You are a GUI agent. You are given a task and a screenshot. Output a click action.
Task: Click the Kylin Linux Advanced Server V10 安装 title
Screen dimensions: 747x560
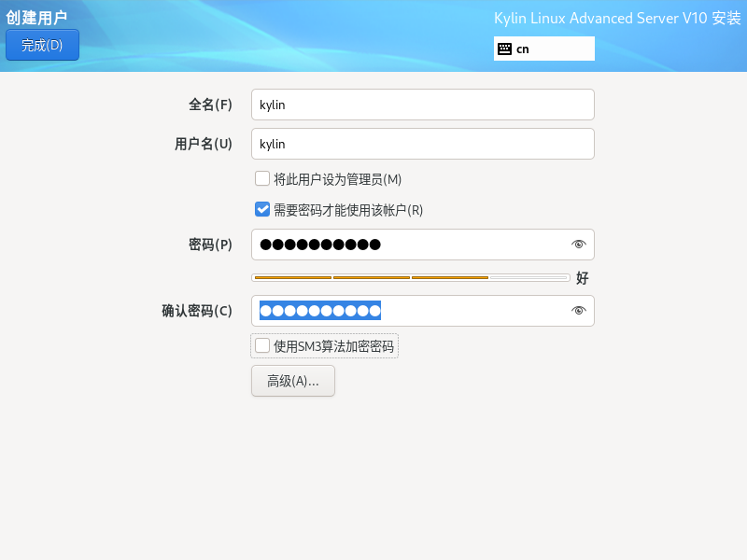point(615,18)
